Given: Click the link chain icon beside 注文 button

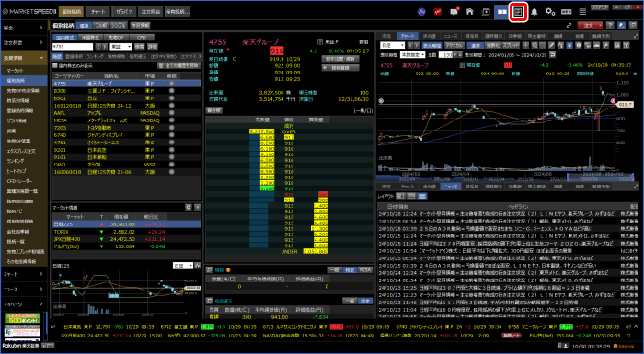Looking at the screenshot, I should (x=569, y=25).
